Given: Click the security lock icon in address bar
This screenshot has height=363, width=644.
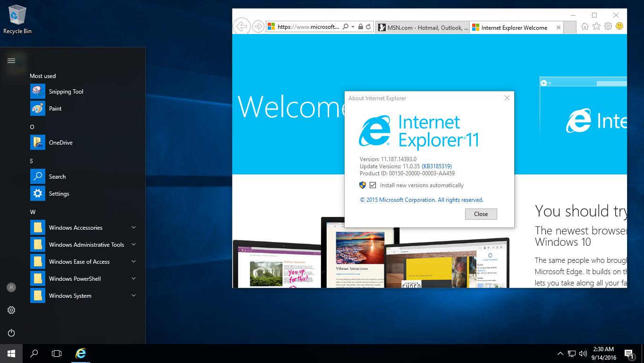Looking at the screenshot, I should tap(360, 27).
